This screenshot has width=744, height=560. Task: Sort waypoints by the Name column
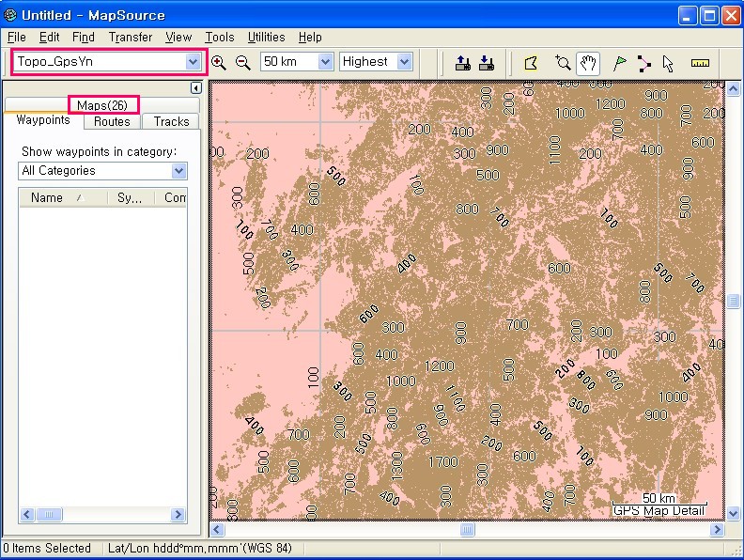click(x=63, y=197)
